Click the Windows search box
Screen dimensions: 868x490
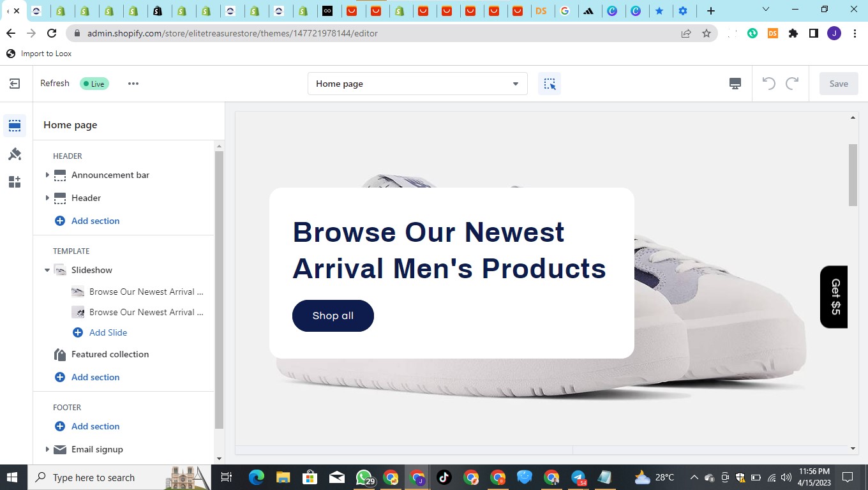tap(118, 477)
